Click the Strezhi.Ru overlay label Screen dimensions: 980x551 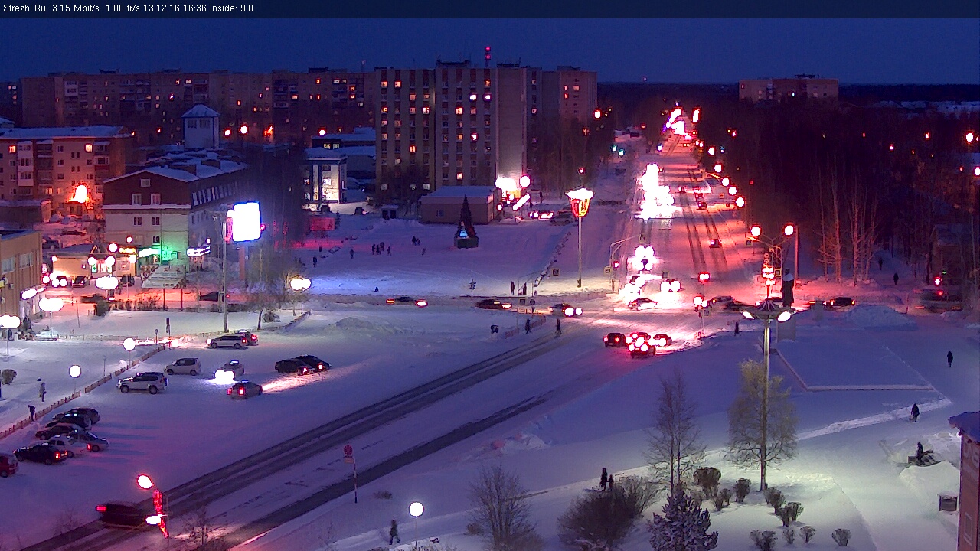coord(24,8)
